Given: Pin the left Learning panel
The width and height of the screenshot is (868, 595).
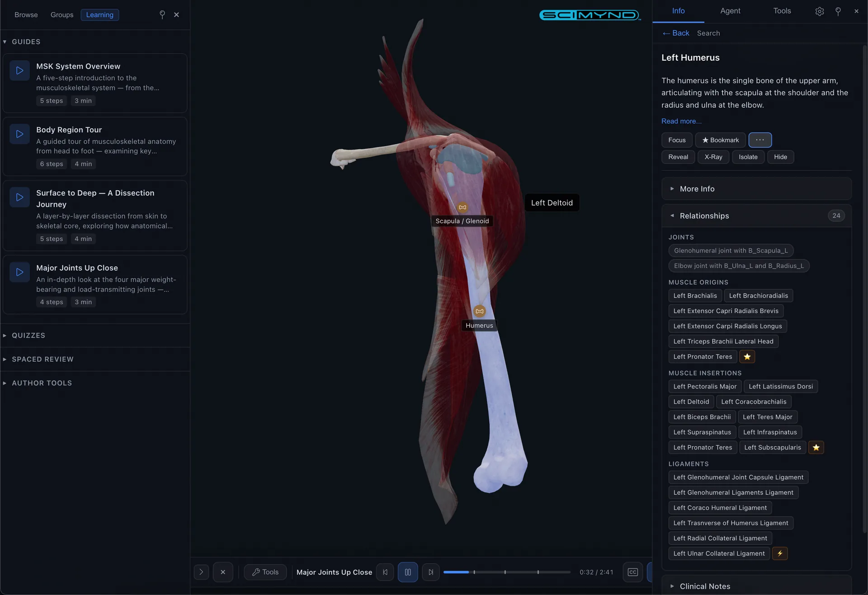Looking at the screenshot, I should tap(162, 15).
